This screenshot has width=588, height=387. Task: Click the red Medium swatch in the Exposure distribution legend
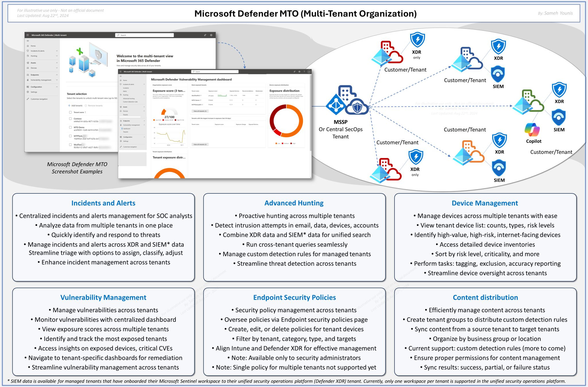[x=283, y=143]
